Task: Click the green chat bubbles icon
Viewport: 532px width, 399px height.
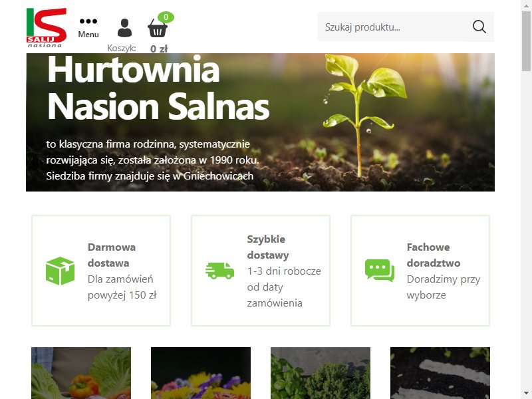Action: pos(380,271)
